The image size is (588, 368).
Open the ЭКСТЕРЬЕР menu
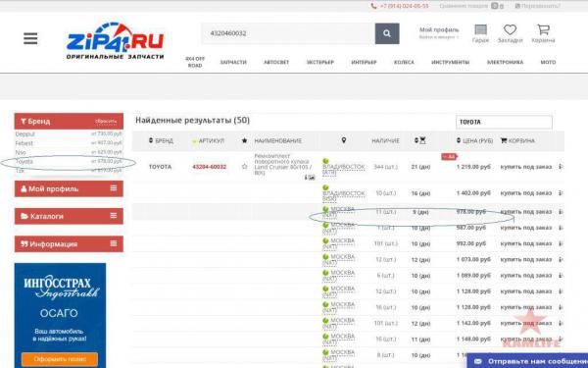click(x=319, y=62)
